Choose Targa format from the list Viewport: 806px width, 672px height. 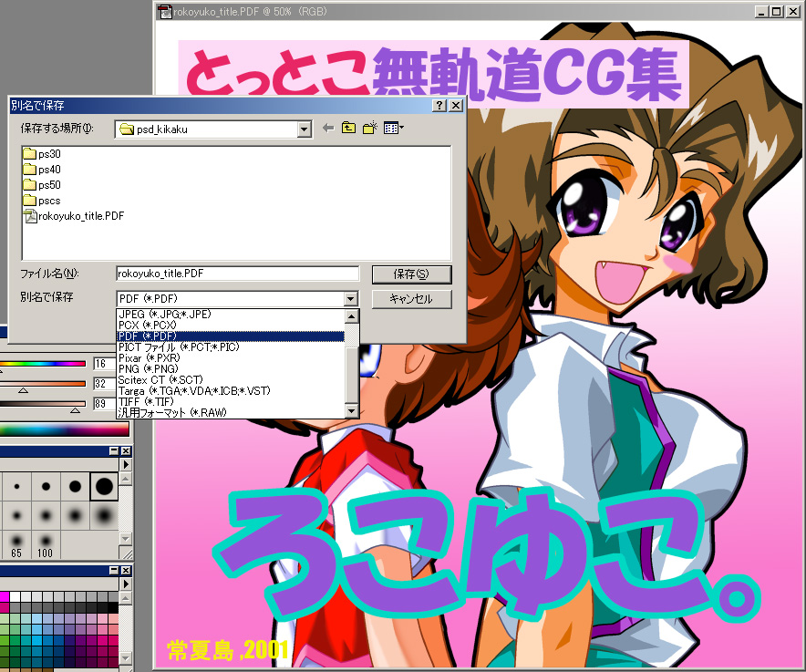(231, 391)
